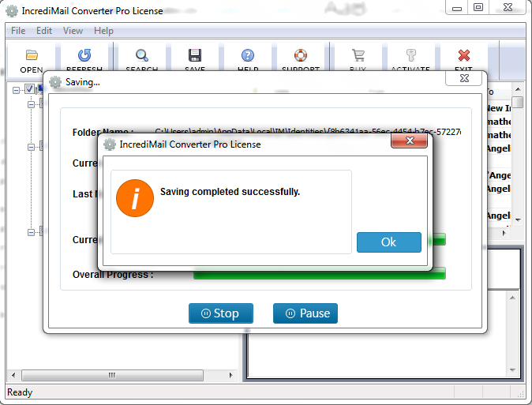The width and height of the screenshot is (532, 405).
Task: Click the Support lifebuoy toolbar icon
Action: [301, 55]
